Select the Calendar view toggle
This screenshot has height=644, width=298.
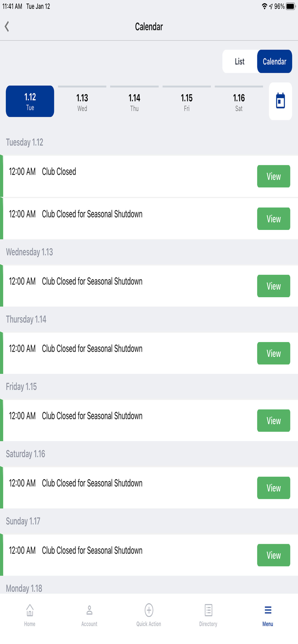tap(274, 62)
